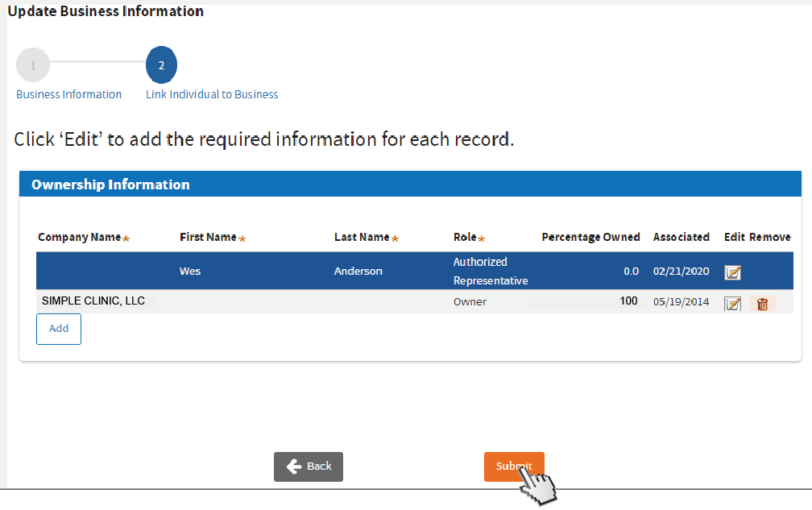The height and width of the screenshot is (510, 812).
Task: Open Link Individual to Business step link
Action: (212, 94)
